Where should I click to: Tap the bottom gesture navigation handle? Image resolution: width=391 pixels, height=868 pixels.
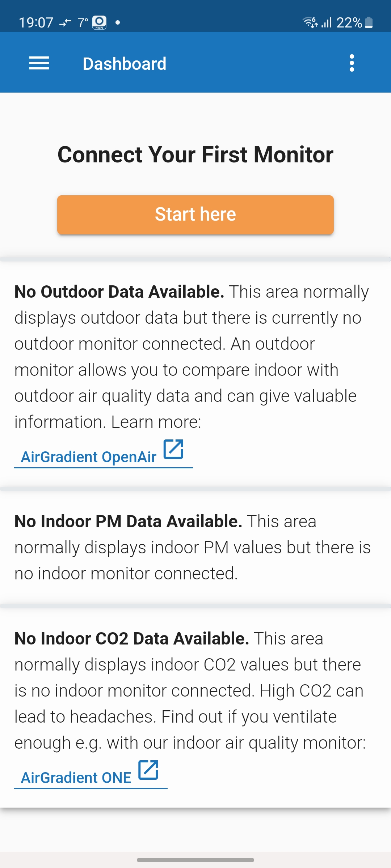pos(195,860)
